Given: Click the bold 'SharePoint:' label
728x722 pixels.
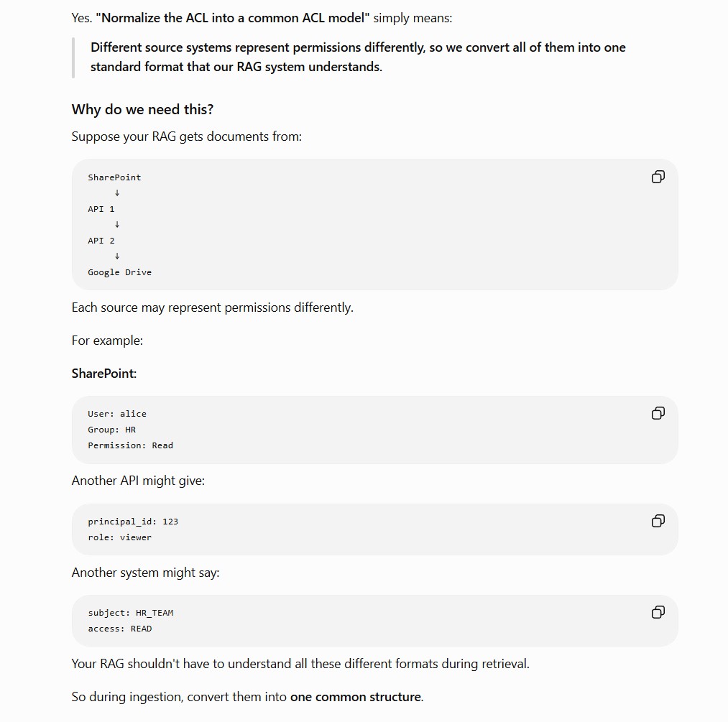Looking at the screenshot, I should tap(104, 374).
